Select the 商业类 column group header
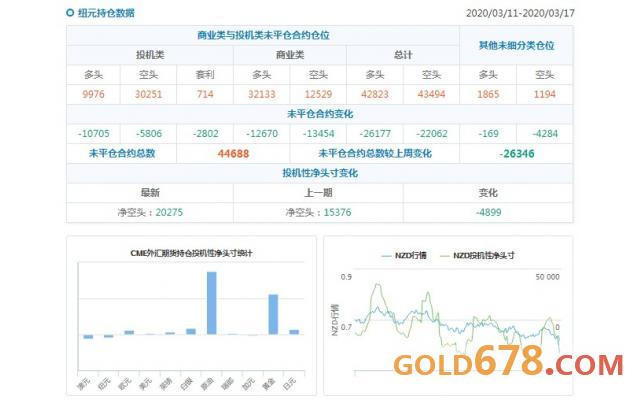This screenshot has width=640, height=400. pos(290,55)
